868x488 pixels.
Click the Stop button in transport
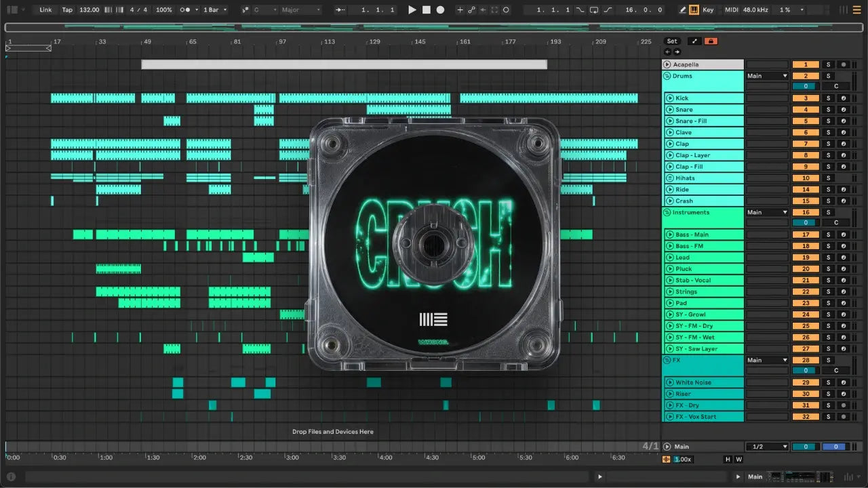pos(427,10)
